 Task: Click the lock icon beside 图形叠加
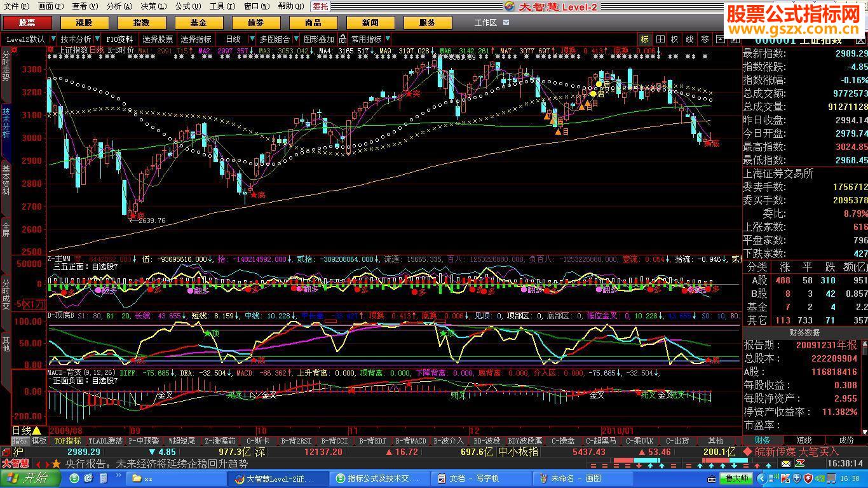click(342, 39)
